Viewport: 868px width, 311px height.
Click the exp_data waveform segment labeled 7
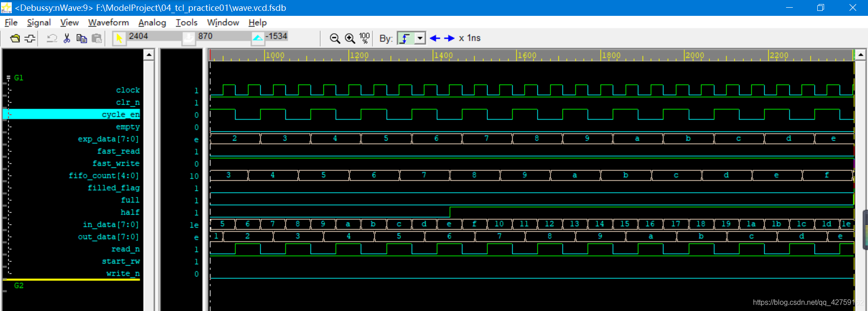click(487, 139)
